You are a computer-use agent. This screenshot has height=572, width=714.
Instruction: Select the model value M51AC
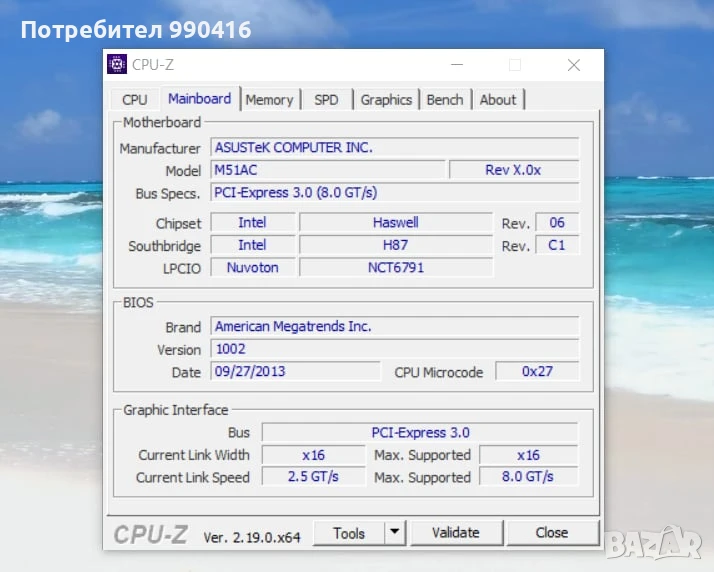click(x=328, y=170)
